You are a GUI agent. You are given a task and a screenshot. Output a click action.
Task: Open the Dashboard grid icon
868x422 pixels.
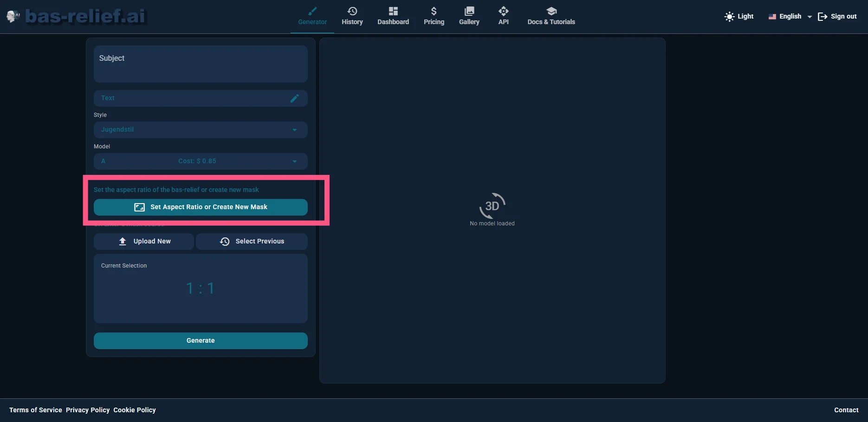pos(393,11)
